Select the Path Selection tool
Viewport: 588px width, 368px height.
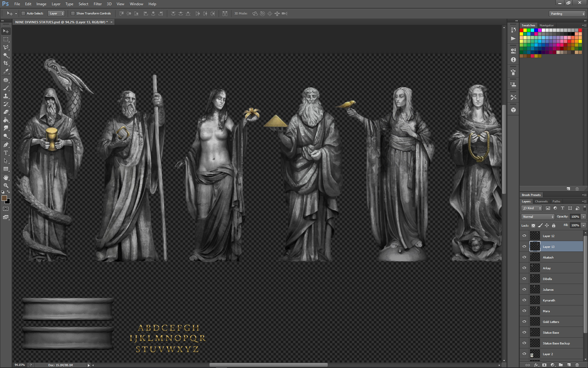6,161
